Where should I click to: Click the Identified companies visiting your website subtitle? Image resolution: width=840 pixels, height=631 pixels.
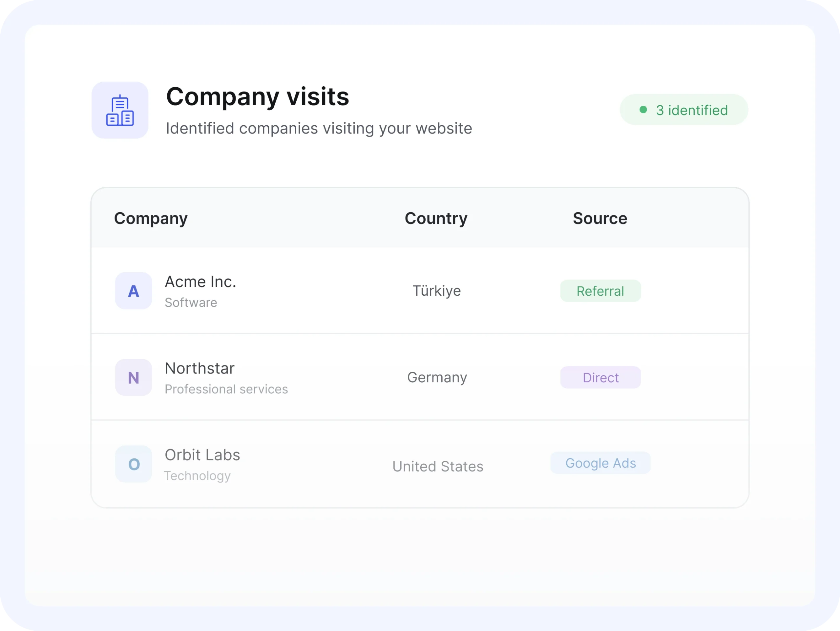(x=319, y=128)
